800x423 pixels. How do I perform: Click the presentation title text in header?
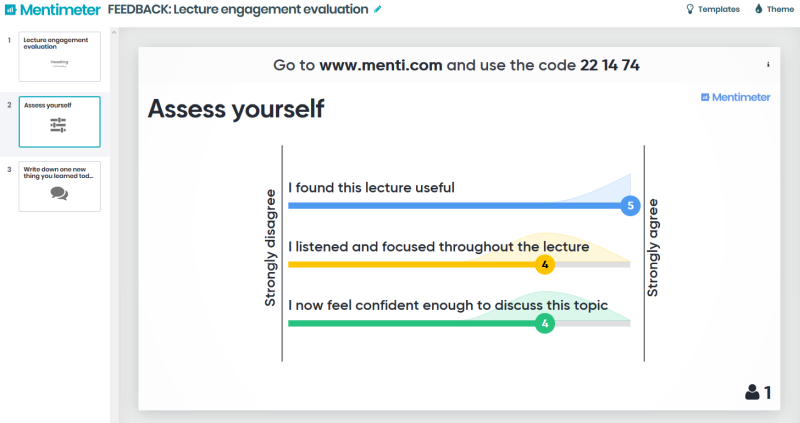238,10
